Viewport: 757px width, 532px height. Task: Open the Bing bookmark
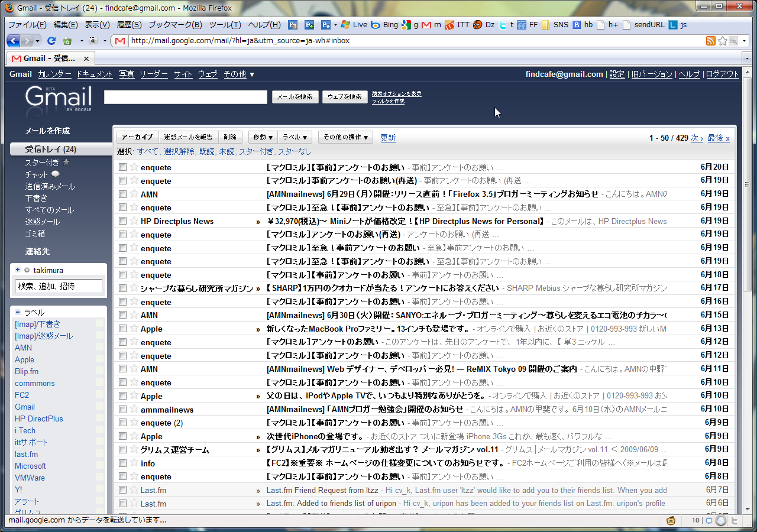[384, 25]
